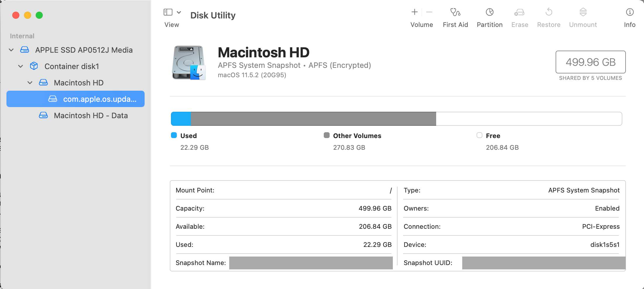Open the Restore tool
The height and width of the screenshot is (289, 644).
pyautogui.click(x=549, y=16)
